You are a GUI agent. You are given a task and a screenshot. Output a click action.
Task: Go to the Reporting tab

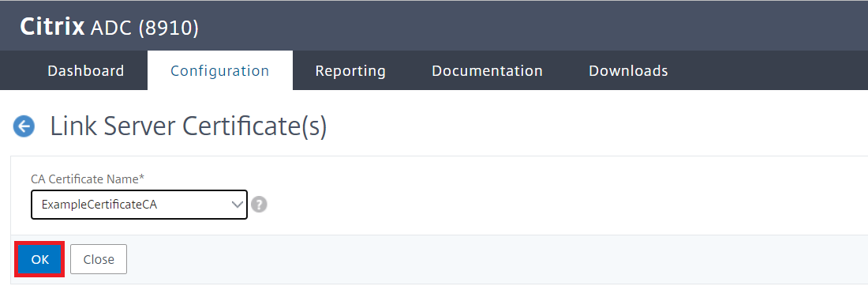point(350,71)
